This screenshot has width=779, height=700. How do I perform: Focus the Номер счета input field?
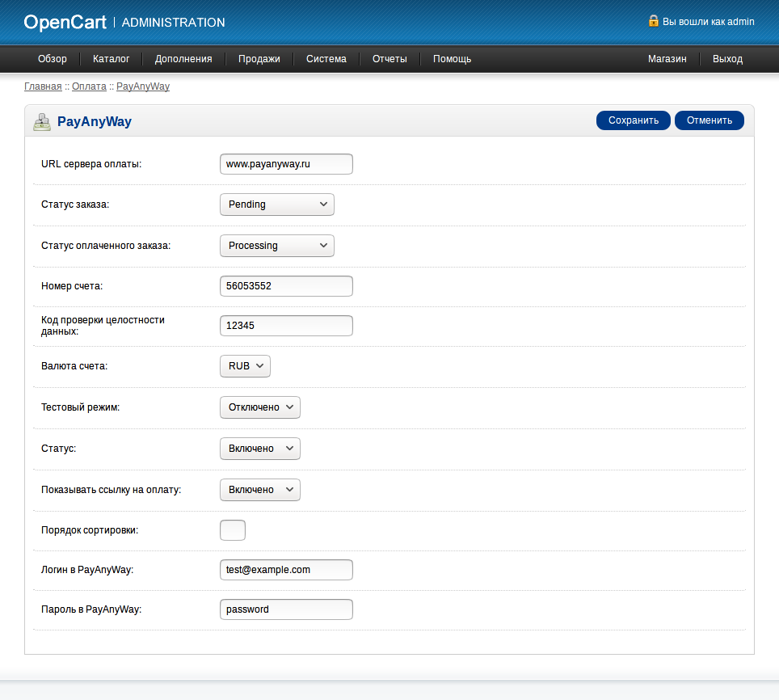click(x=286, y=286)
